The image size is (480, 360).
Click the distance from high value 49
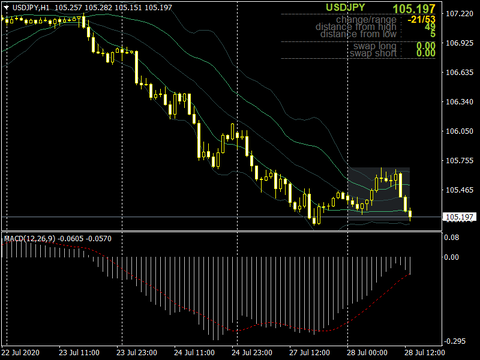(x=430, y=27)
